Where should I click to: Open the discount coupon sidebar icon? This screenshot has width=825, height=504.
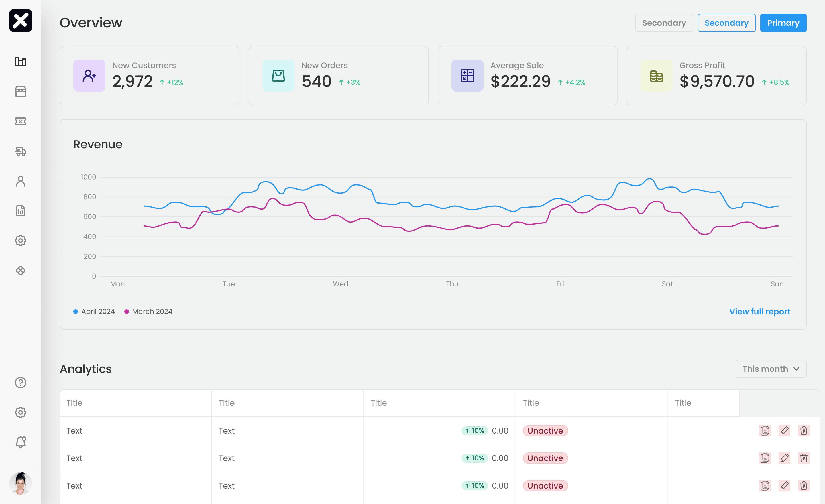pyautogui.click(x=20, y=121)
